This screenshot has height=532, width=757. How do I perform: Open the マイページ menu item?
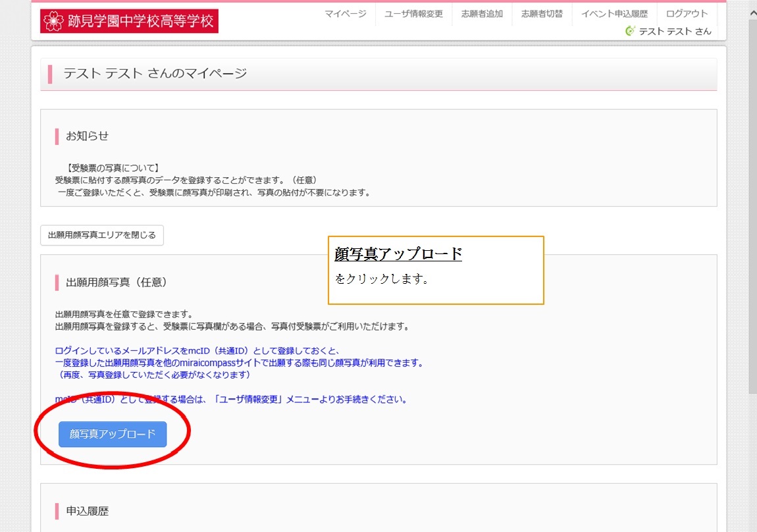pyautogui.click(x=345, y=14)
